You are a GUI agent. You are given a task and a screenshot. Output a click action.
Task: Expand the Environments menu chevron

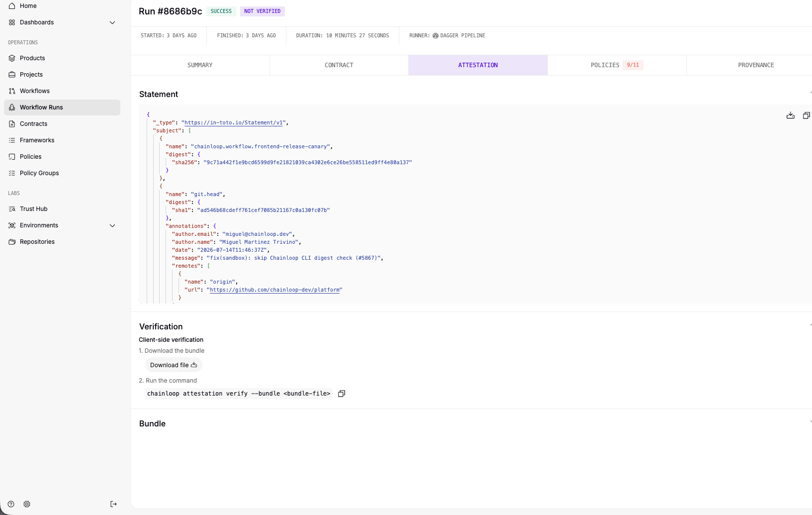[112, 225]
